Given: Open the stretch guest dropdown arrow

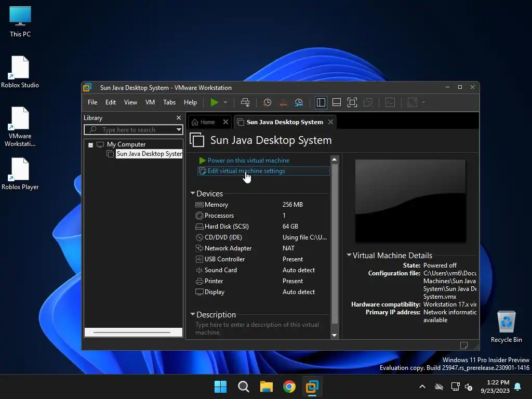Looking at the screenshot, I should click(x=423, y=102).
